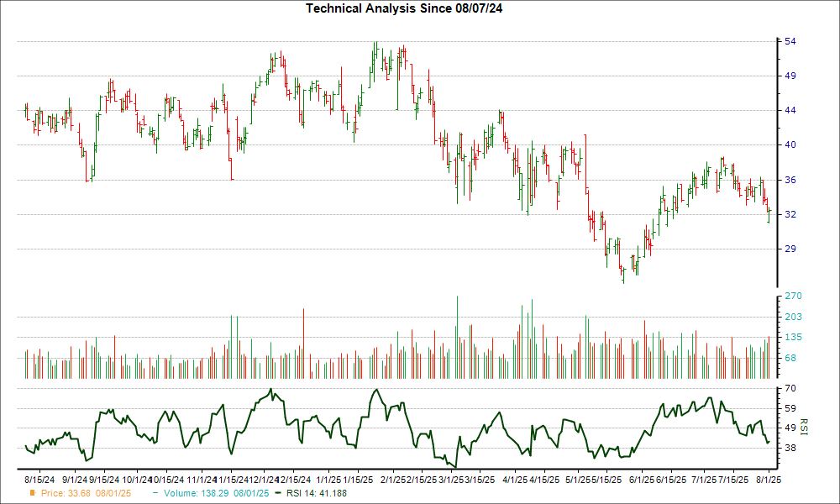Click the date label 12/15/24
Image resolution: width=840 pixels, height=504 pixels.
[294, 480]
